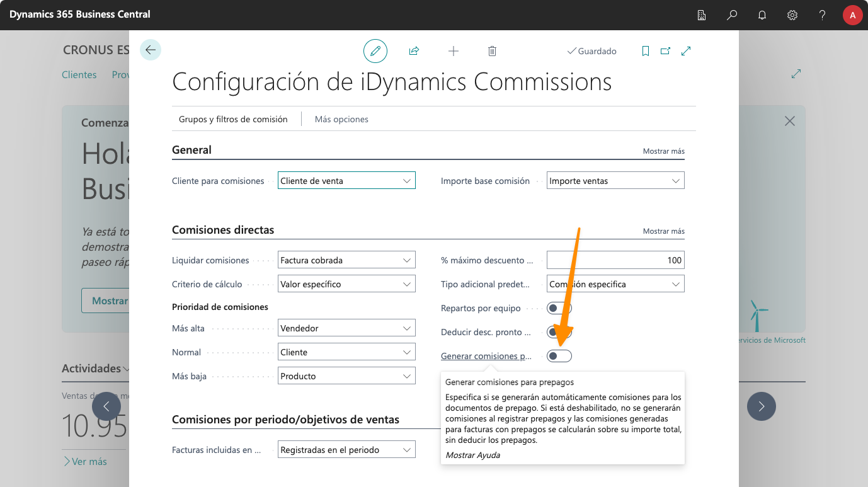Open the company information icon in header
The height and width of the screenshot is (487, 868).
(702, 15)
